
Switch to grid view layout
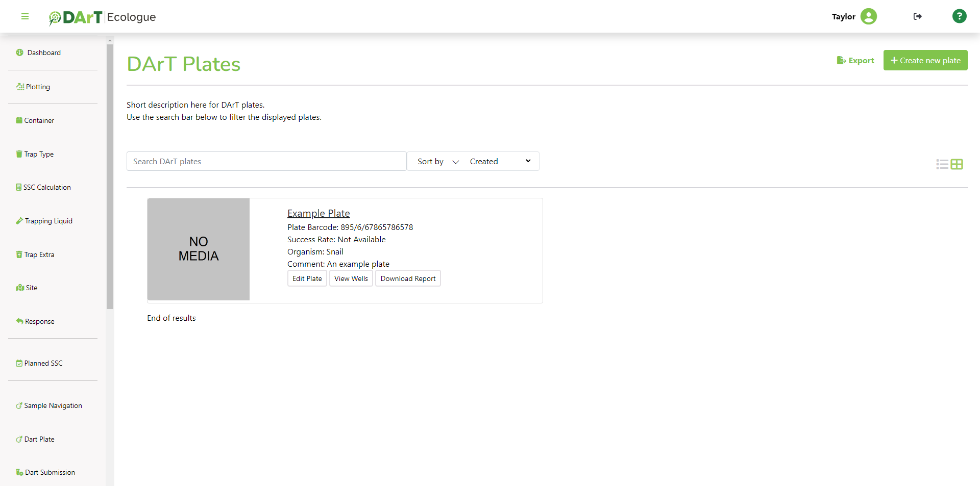957,164
